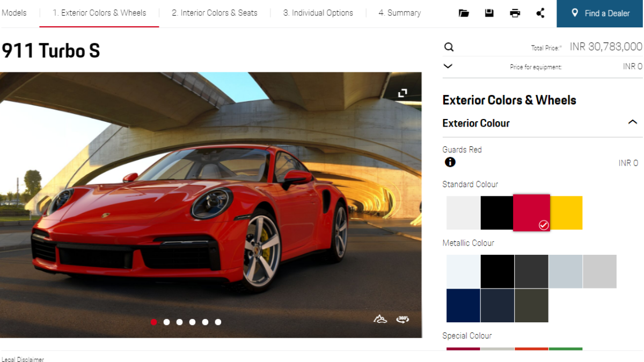Image resolution: width=644 pixels, height=362 pixels.
Task: Click the red 911 Turbo S car image
Action: [x=211, y=205]
